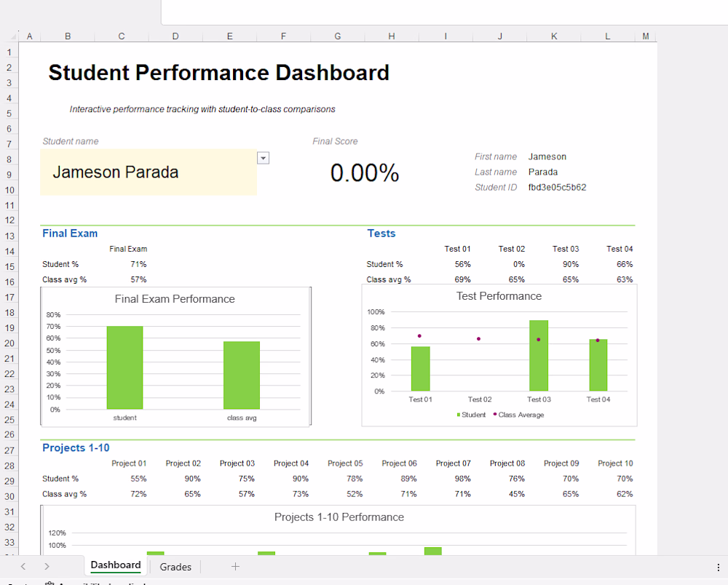
Task: Open the student name dropdown arrow
Action: pos(264,158)
